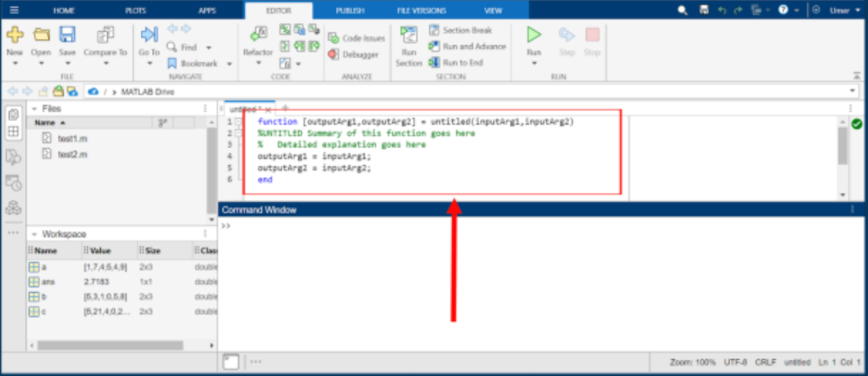Click the Section Break icon

pyautogui.click(x=435, y=30)
